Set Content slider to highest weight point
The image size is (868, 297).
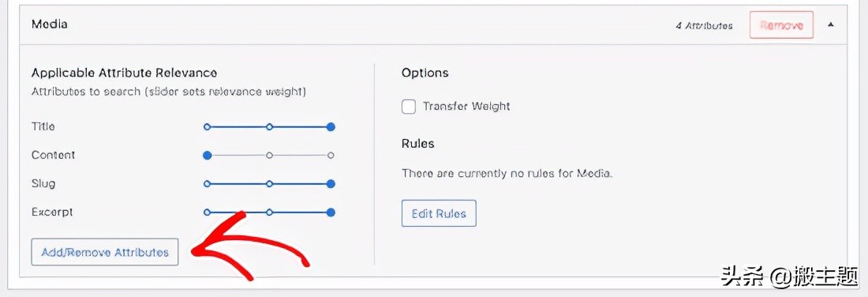coord(331,155)
